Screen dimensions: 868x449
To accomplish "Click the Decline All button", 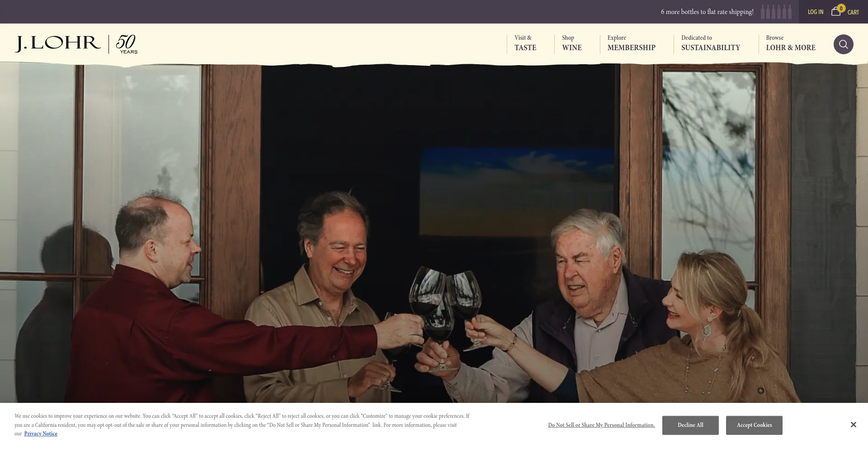I will tap(690, 425).
